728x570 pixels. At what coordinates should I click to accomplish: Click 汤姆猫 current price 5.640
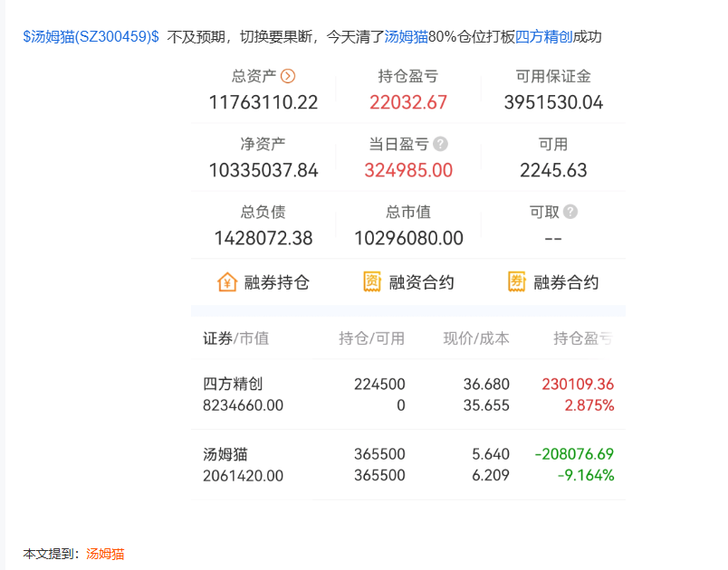click(x=490, y=454)
